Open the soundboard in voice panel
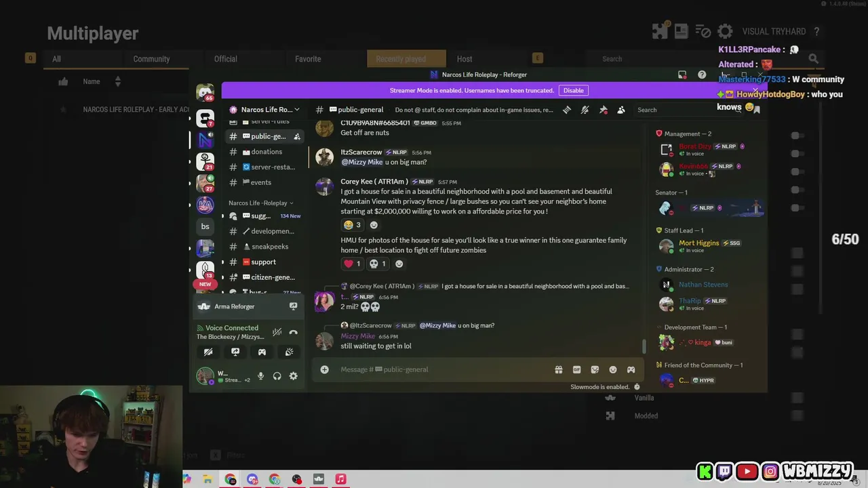 coord(289,352)
